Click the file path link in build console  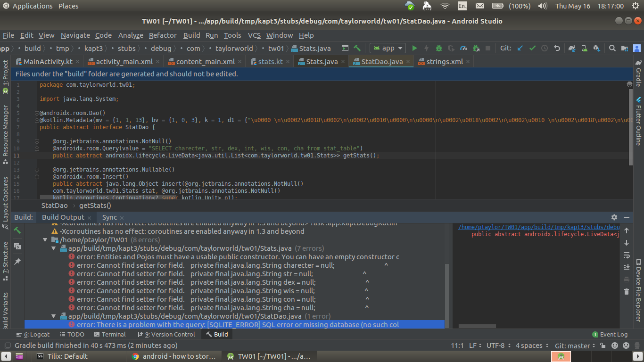coord(539,227)
